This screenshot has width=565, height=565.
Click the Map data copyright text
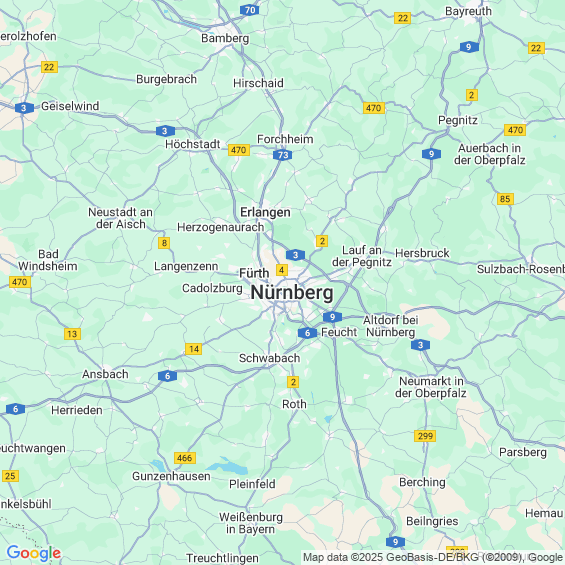433,557
